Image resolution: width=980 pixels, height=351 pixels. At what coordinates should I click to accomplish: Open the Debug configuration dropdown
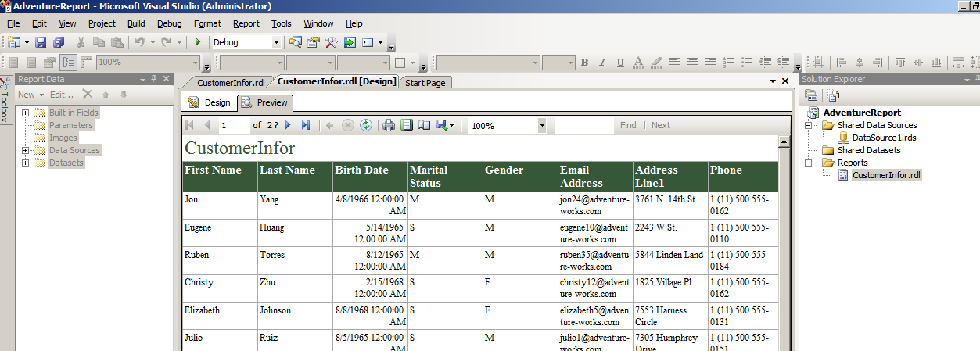[276, 42]
